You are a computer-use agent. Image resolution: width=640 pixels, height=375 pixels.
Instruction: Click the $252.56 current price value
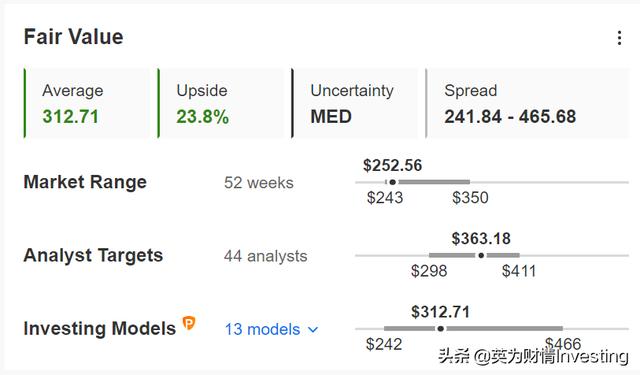coord(393,165)
